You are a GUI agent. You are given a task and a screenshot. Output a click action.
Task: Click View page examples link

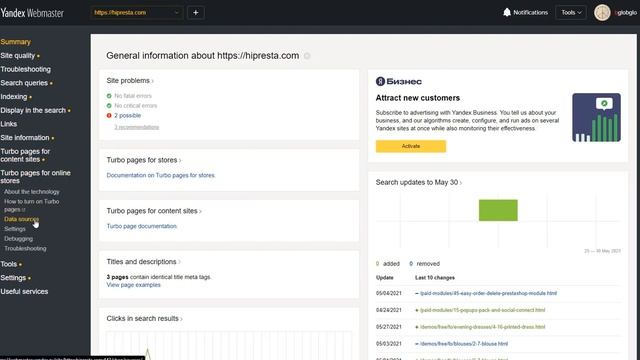pyautogui.click(x=133, y=285)
